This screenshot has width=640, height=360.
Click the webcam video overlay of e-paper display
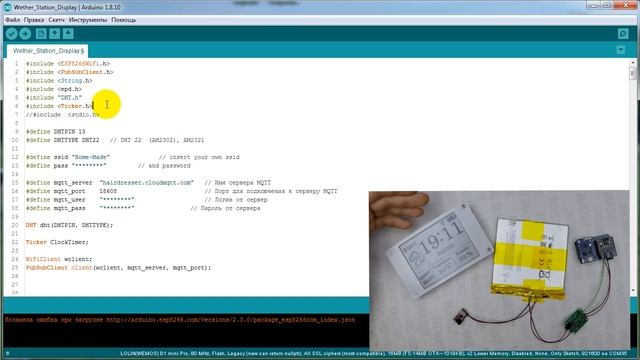tap(499, 270)
